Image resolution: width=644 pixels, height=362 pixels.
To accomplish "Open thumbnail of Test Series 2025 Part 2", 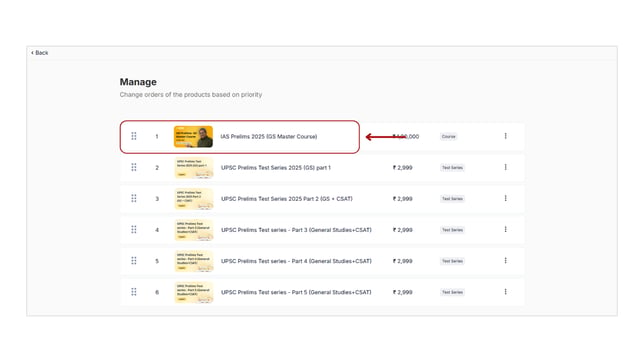I will point(194,199).
